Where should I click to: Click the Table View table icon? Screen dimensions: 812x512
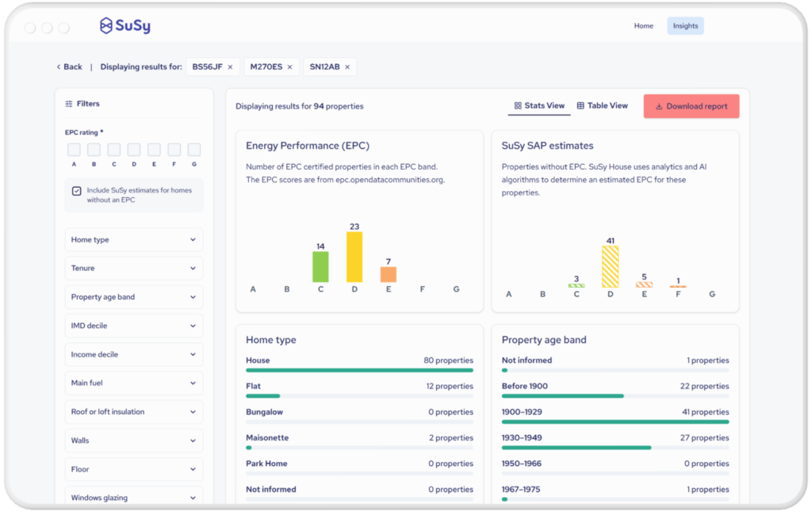point(580,105)
